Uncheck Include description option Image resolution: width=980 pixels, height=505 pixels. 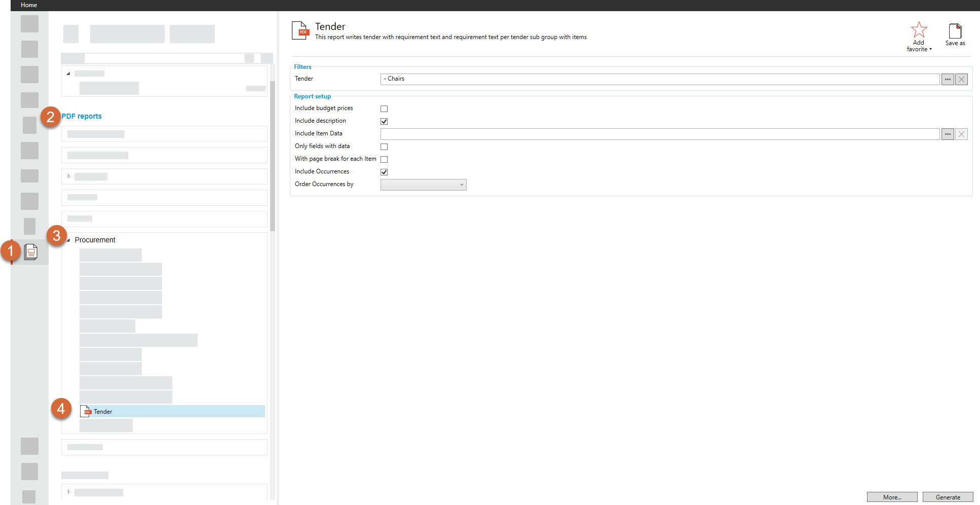point(384,121)
